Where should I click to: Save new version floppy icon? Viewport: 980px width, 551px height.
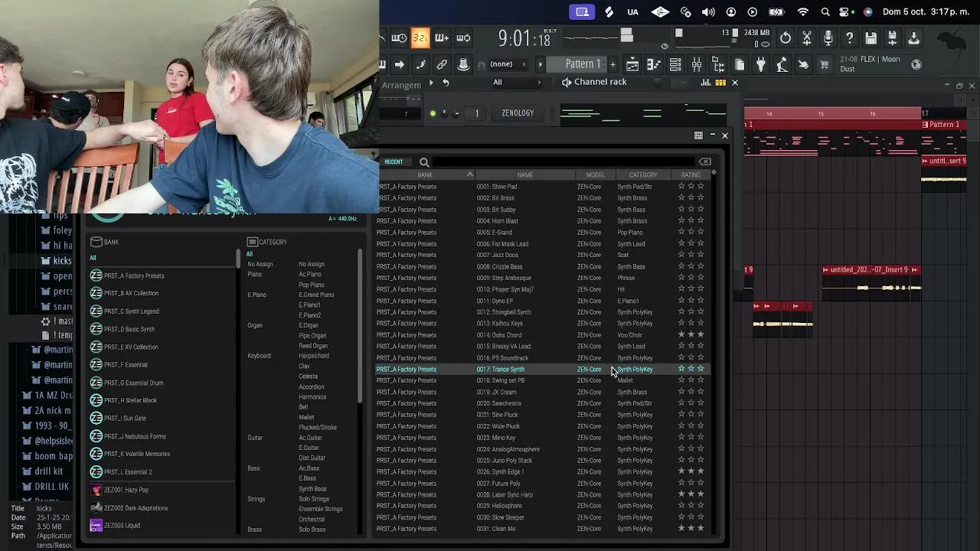tap(892, 37)
